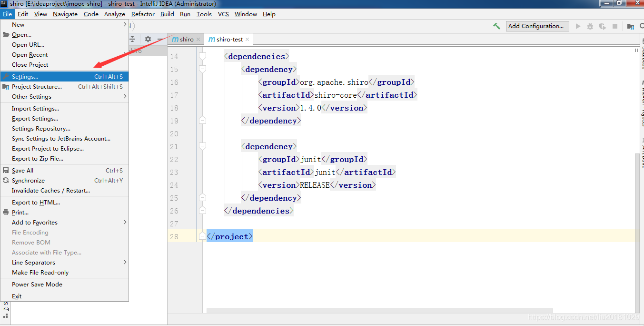Select Export Project to Eclipse...
Screen dimensions: 644x326
[65, 148]
